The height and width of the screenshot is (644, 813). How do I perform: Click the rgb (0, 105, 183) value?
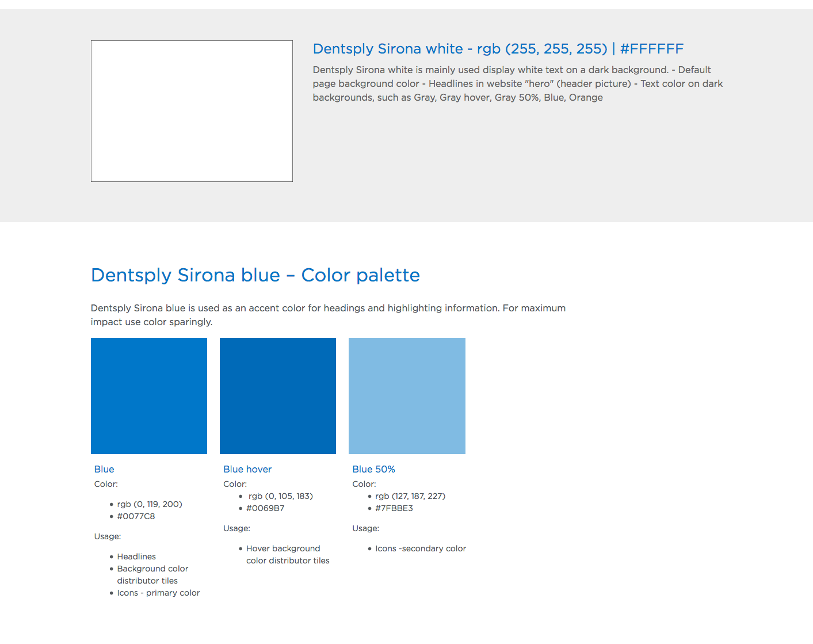point(281,496)
